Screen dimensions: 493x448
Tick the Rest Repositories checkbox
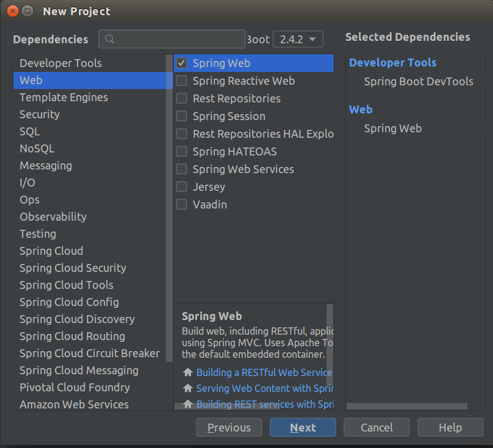click(182, 98)
